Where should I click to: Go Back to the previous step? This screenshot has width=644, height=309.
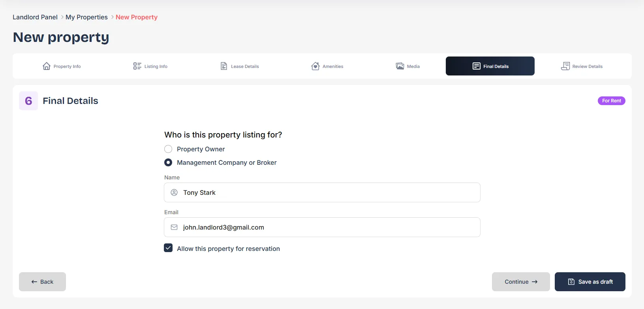pyautogui.click(x=42, y=282)
